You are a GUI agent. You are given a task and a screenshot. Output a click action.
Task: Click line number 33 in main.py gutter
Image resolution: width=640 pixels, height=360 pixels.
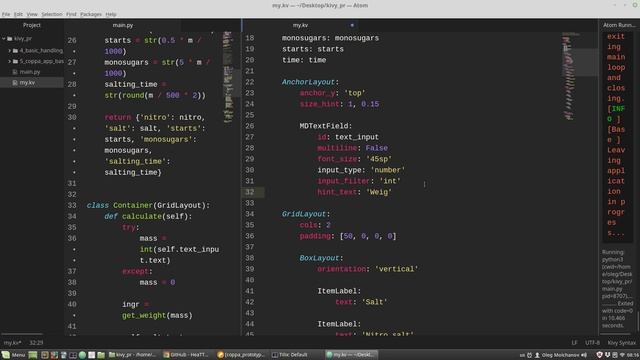pyautogui.click(x=72, y=205)
